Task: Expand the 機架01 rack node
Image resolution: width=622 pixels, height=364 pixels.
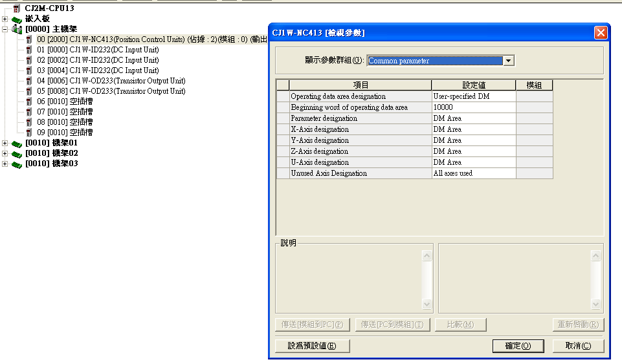Action: (x=5, y=143)
